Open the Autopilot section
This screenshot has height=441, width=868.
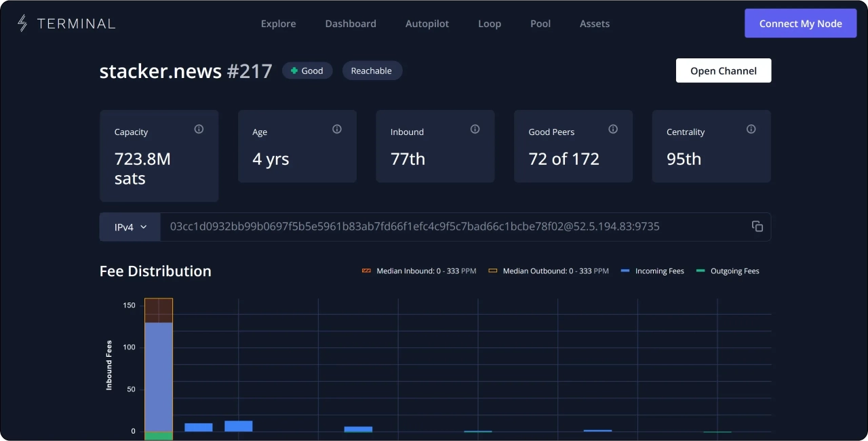427,24
